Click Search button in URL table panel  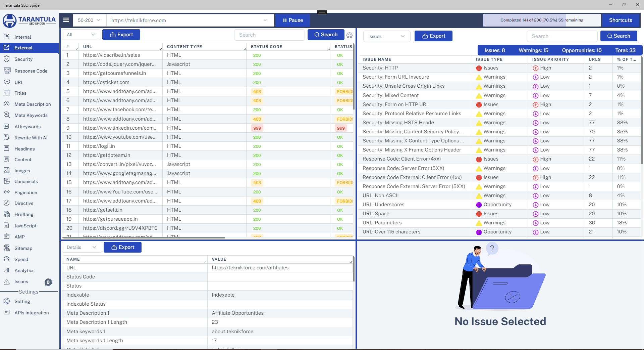[326, 35]
